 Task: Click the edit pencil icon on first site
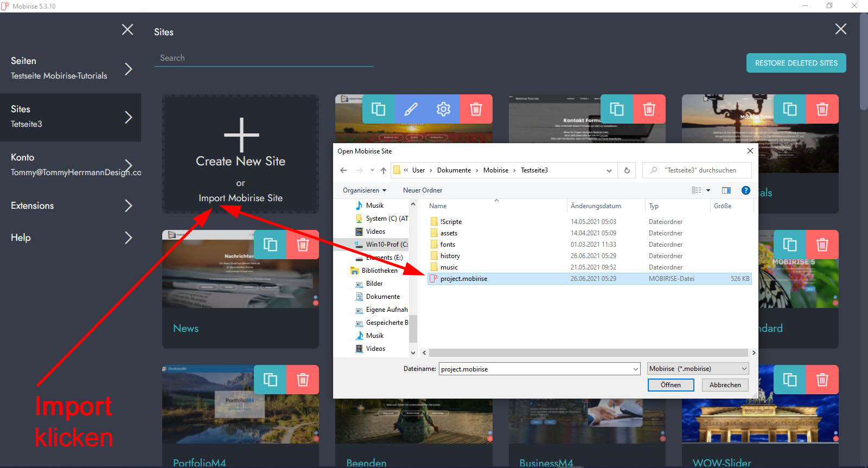pyautogui.click(x=411, y=109)
